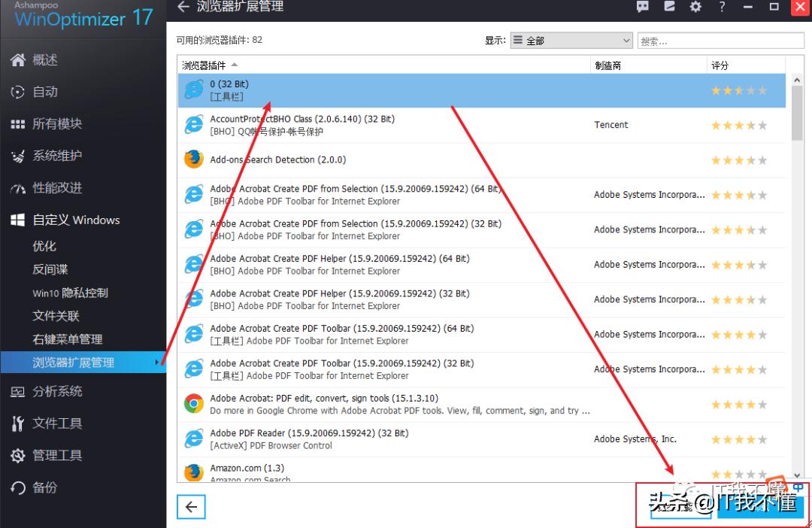Click inside the 搜索 search field
Screen dimensions: 812x528
point(722,40)
